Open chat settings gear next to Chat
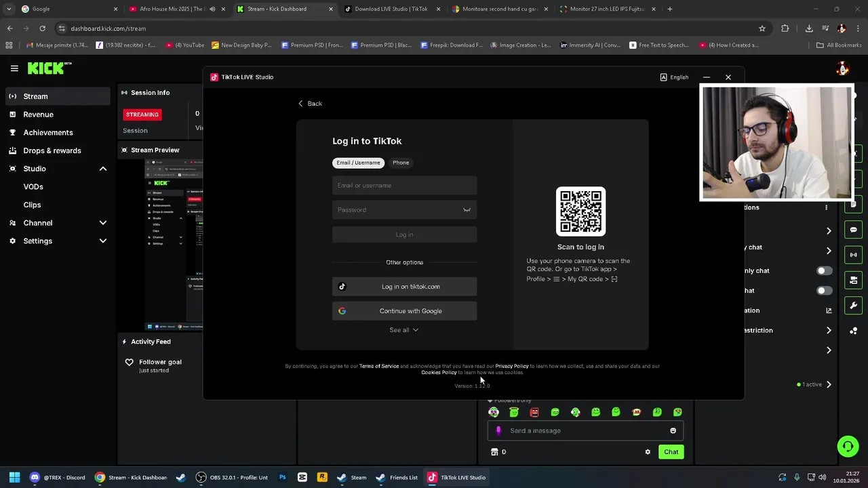The height and width of the screenshot is (488, 868). pos(648,452)
